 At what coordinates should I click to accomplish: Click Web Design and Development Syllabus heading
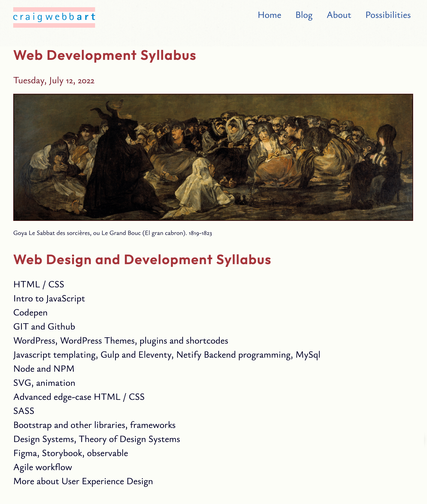pyautogui.click(x=142, y=260)
